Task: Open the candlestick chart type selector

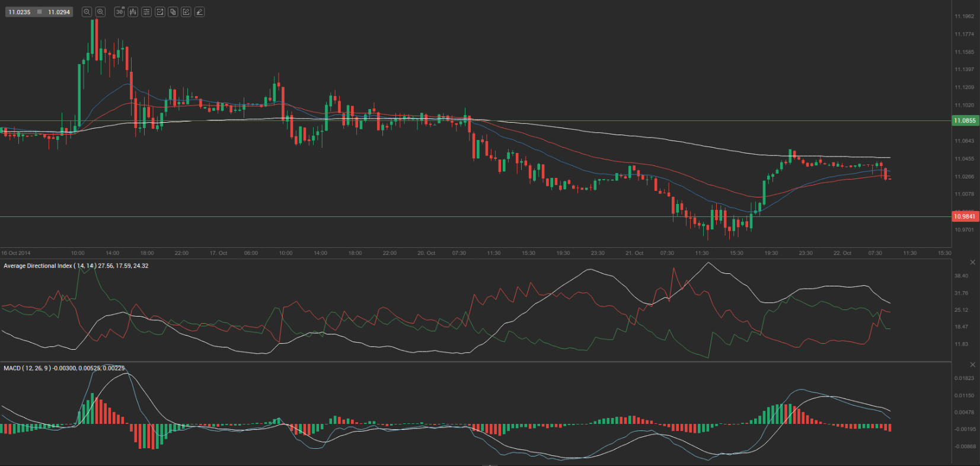Action: [133, 12]
